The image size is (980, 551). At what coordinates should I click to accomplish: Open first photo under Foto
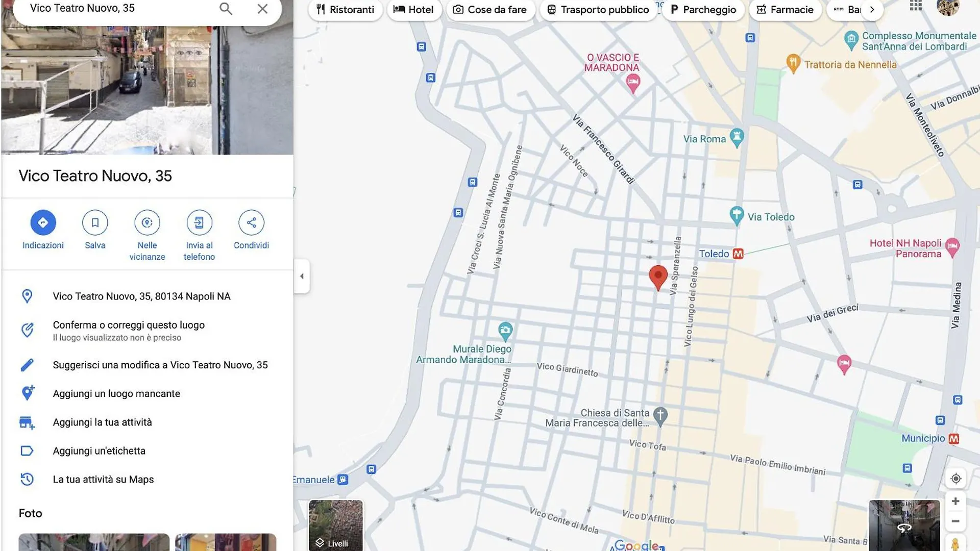(x=94, y=542)
